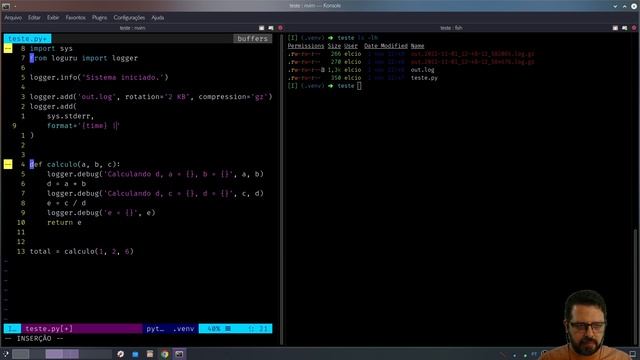Place cursor on 'import sys' line
Viewport: 640px width, 360px height.
coord(51,48)
